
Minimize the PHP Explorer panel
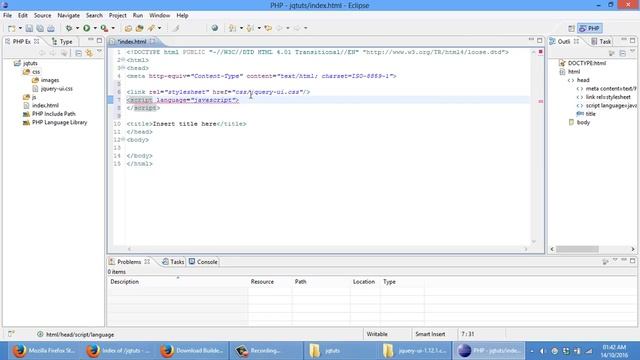(90, 40)
